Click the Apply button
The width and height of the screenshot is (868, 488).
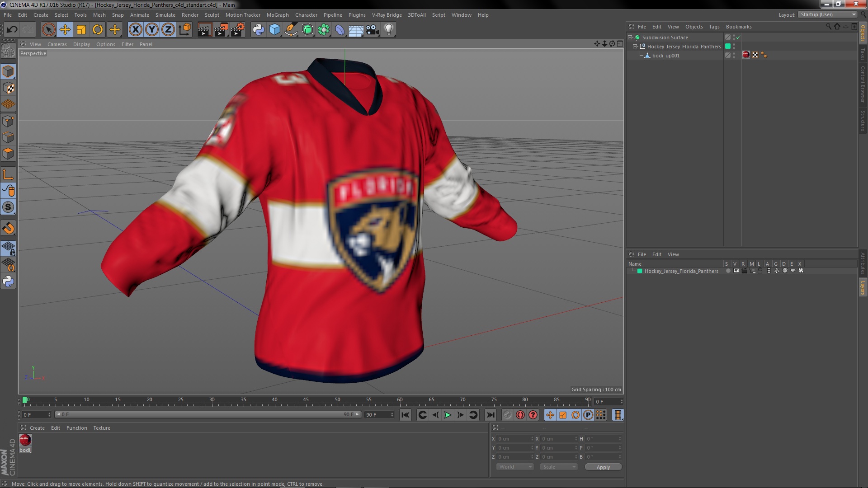point(603,467)
